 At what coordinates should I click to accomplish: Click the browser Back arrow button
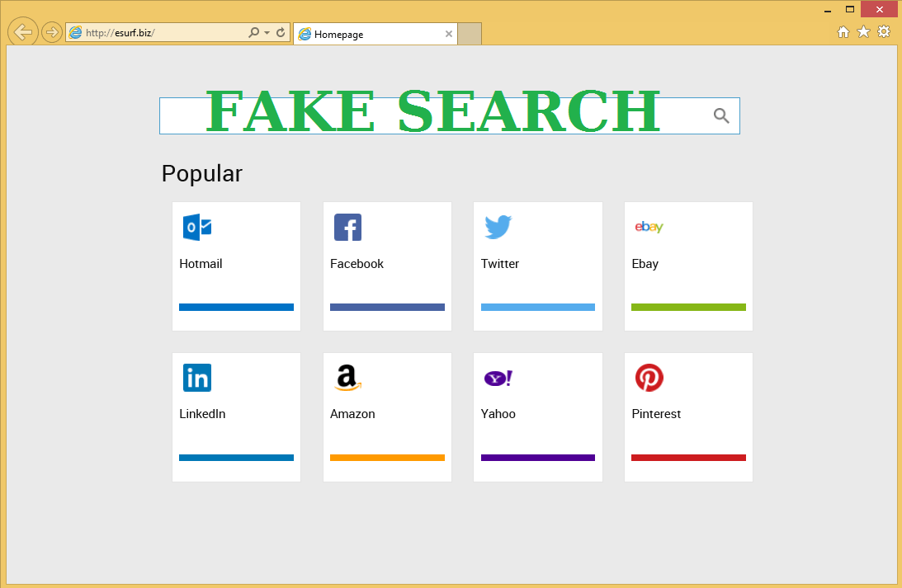[23, 32]
